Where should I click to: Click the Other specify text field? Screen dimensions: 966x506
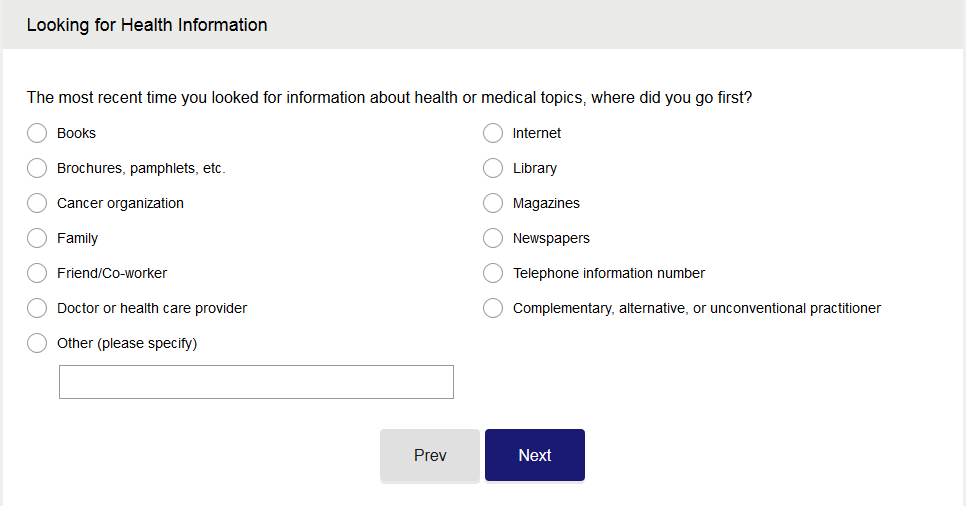[256, 382]
